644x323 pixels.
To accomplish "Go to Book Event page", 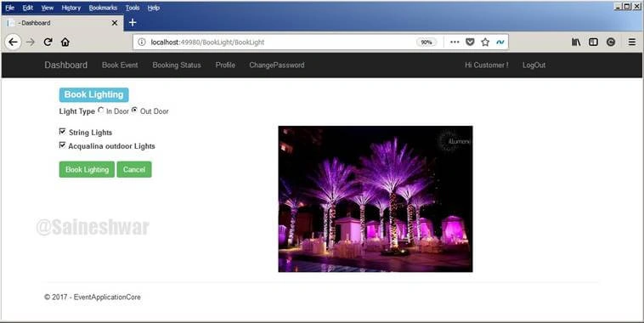I will click(x=120, y=65).
